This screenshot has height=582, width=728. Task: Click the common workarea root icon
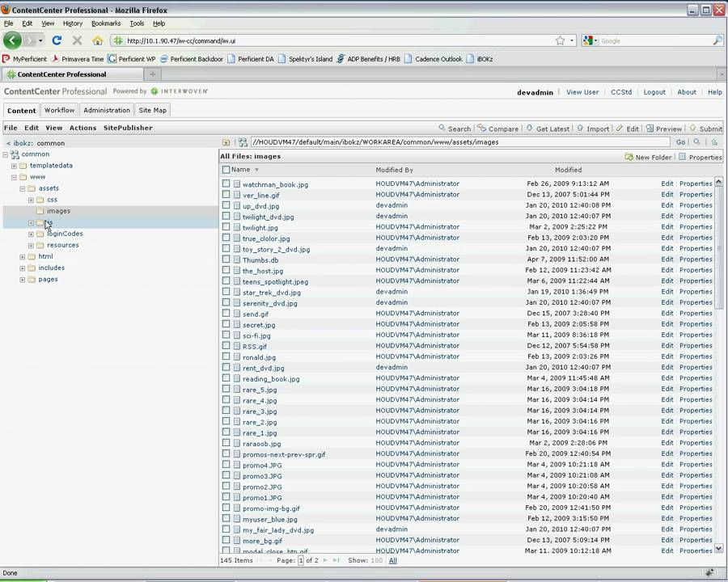point(15,154)
